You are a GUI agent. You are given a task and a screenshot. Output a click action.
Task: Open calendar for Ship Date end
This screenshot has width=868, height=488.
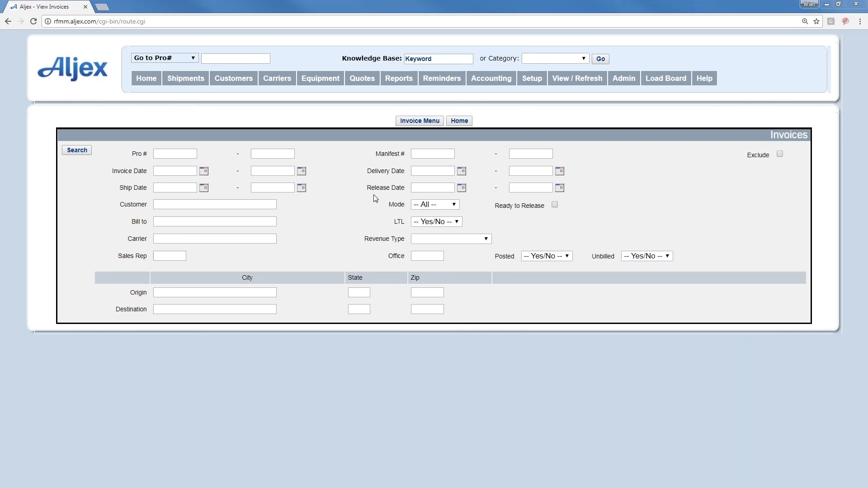point(302,188)
